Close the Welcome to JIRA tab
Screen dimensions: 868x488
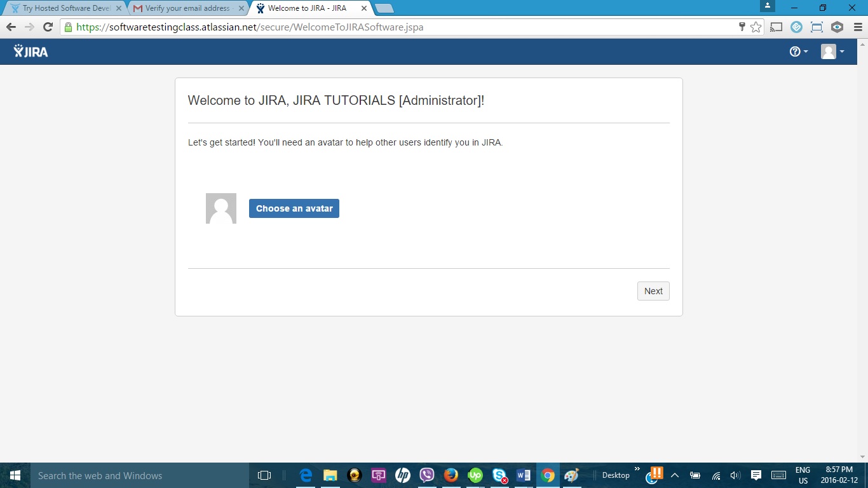tap(363, 8)
